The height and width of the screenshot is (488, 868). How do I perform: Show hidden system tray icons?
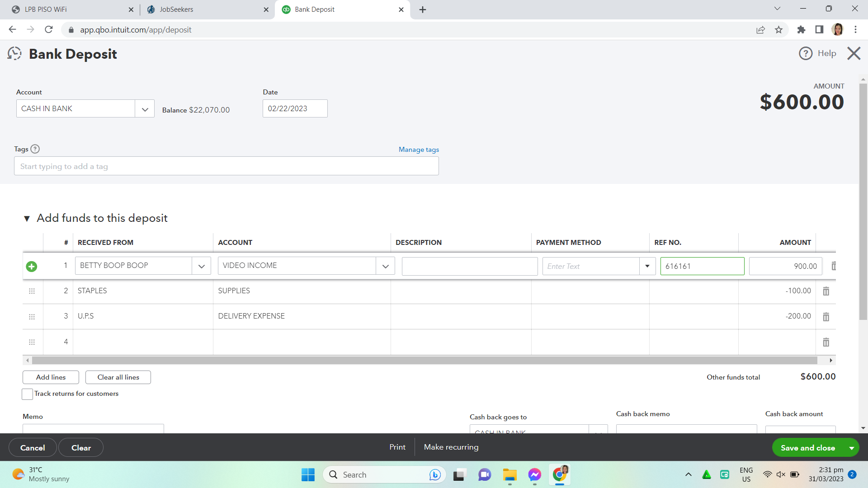pos(688,474)
